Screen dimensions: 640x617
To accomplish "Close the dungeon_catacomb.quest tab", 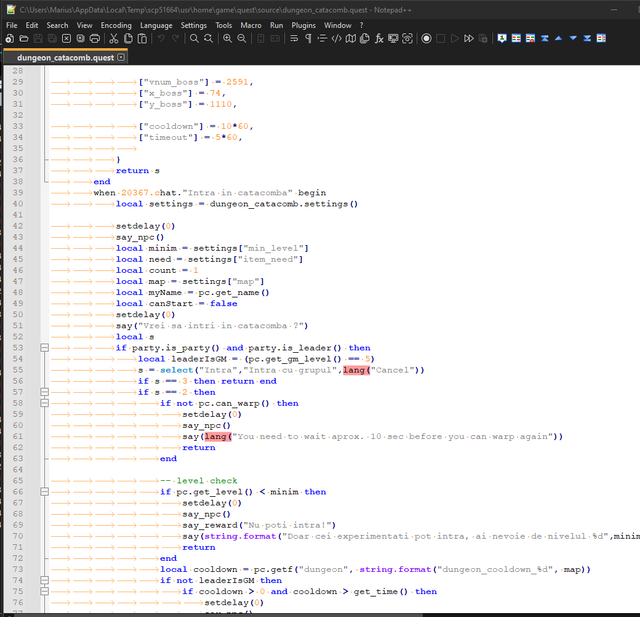I will coord(121,57).
